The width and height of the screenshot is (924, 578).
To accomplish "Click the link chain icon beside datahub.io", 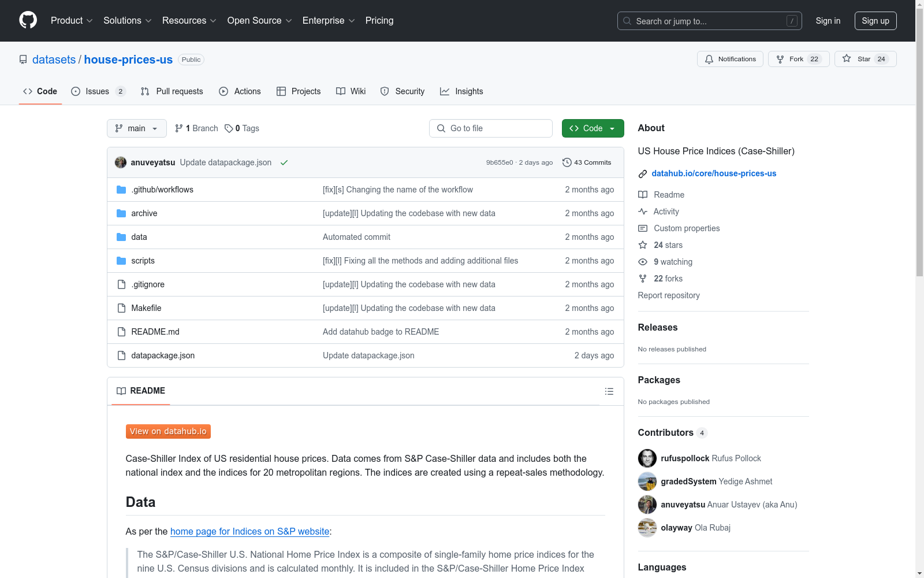I will click(643, 174).
